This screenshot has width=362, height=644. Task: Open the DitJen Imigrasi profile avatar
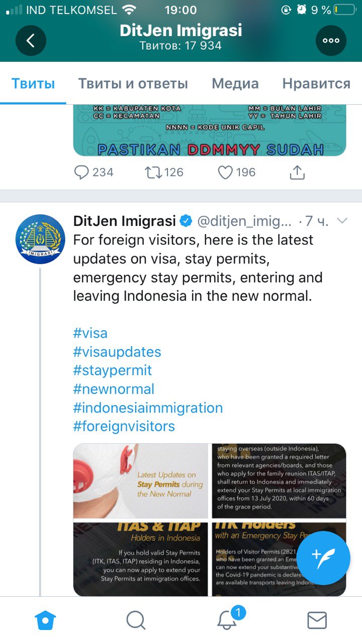tap(40, 238)
